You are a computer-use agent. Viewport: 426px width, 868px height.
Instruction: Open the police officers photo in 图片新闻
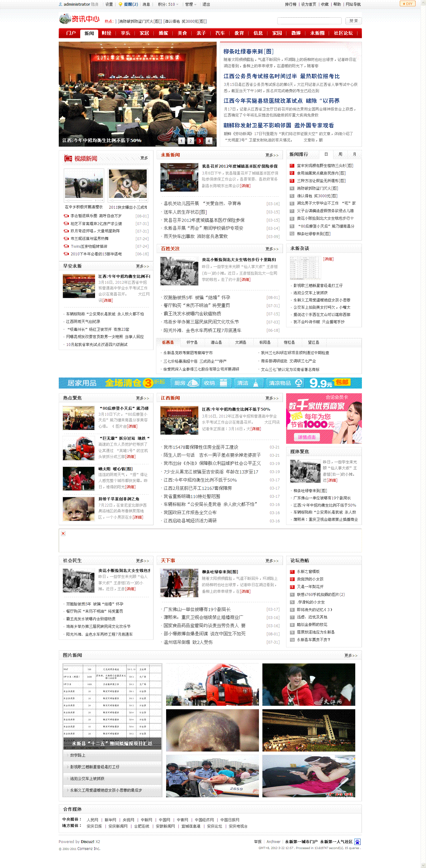tap(212, 776)
